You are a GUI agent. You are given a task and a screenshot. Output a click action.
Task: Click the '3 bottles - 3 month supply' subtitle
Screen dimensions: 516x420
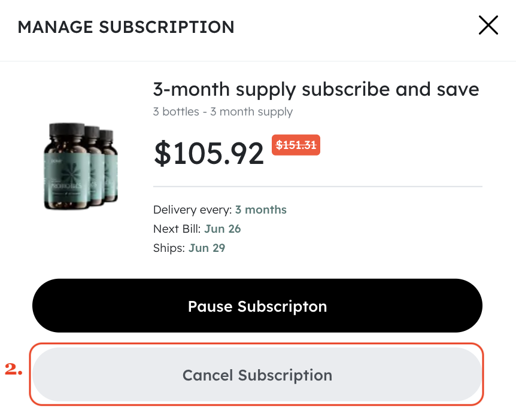point(222,112)
